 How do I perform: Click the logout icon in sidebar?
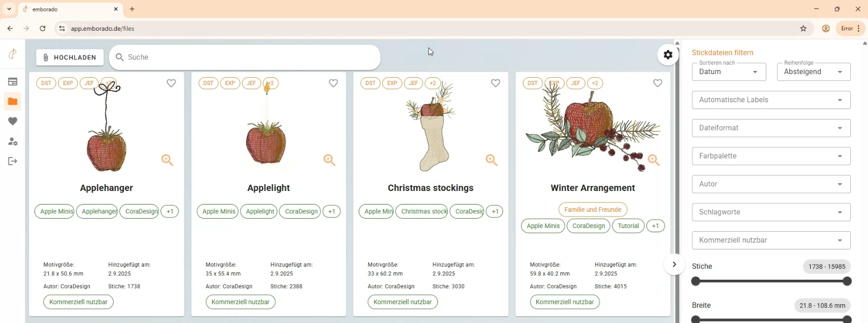13,161
